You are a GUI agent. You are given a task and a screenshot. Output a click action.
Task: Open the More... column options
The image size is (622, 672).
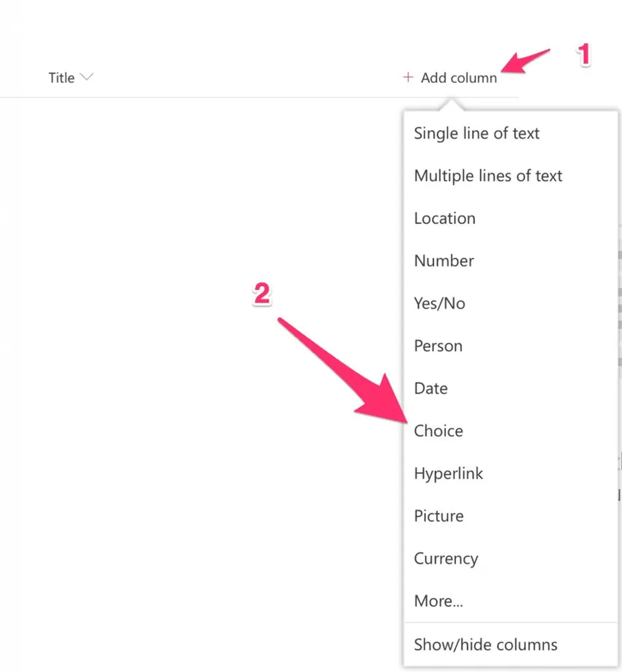pyautogui.click(x=438, y=601)
